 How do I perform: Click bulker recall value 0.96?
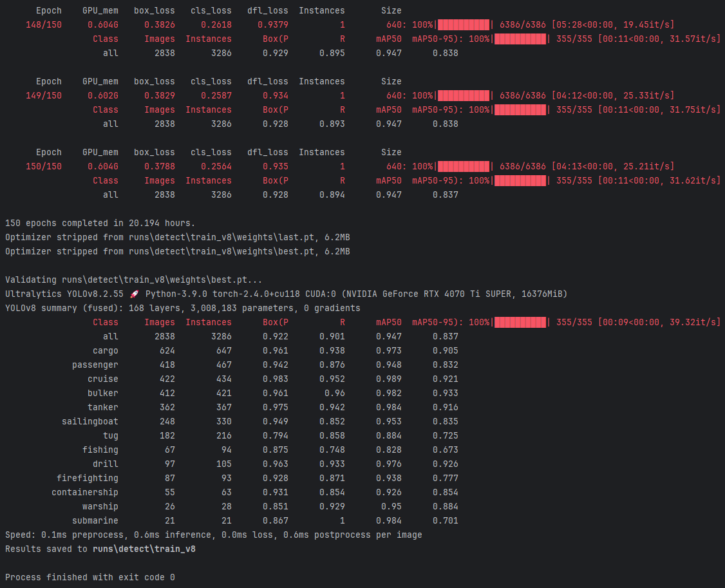[335, 394]
